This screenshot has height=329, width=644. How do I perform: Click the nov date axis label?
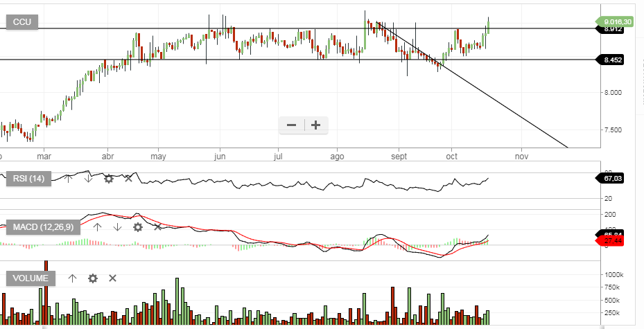pos(521,157)
